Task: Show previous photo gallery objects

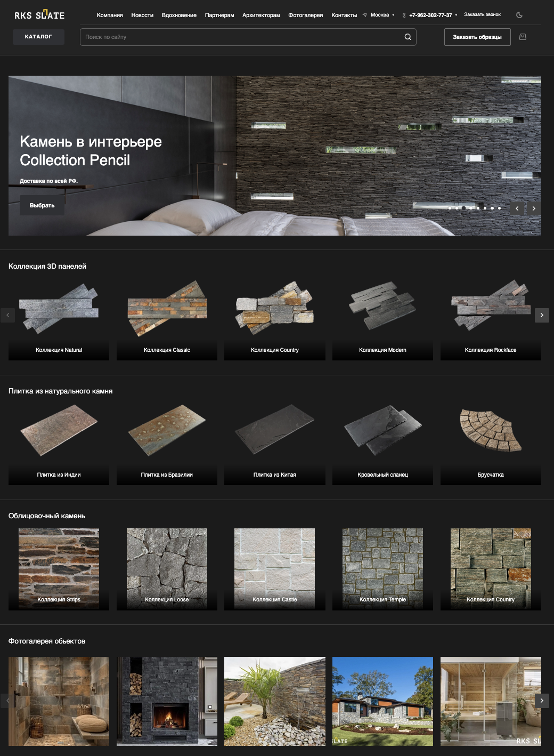Action: [x=7, y=701]
